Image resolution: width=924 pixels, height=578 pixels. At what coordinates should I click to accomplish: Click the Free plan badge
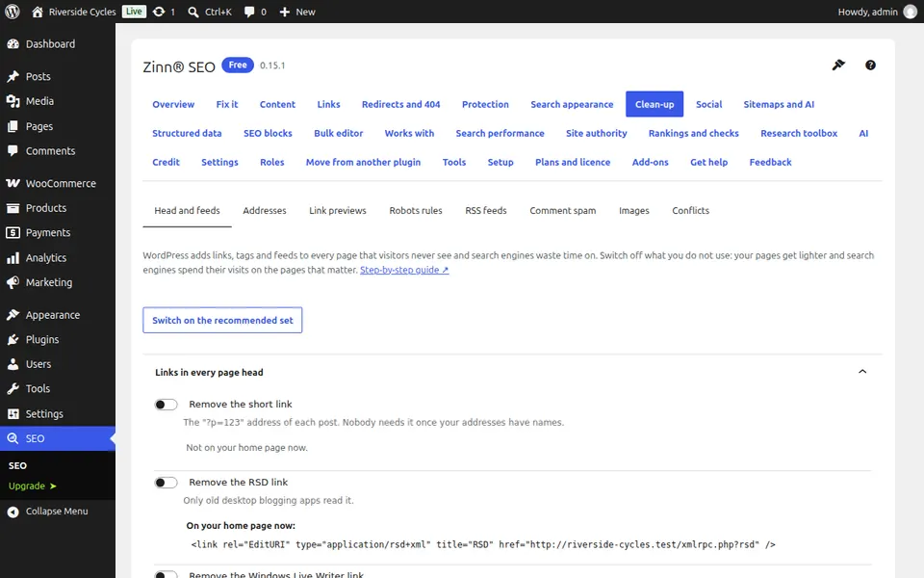click(238, 65)
